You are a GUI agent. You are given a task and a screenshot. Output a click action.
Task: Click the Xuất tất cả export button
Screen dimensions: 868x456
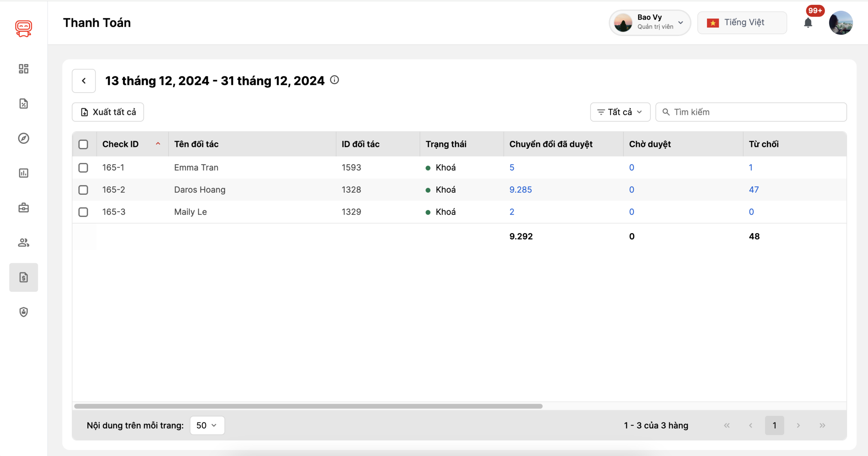(x=108, y=112)
